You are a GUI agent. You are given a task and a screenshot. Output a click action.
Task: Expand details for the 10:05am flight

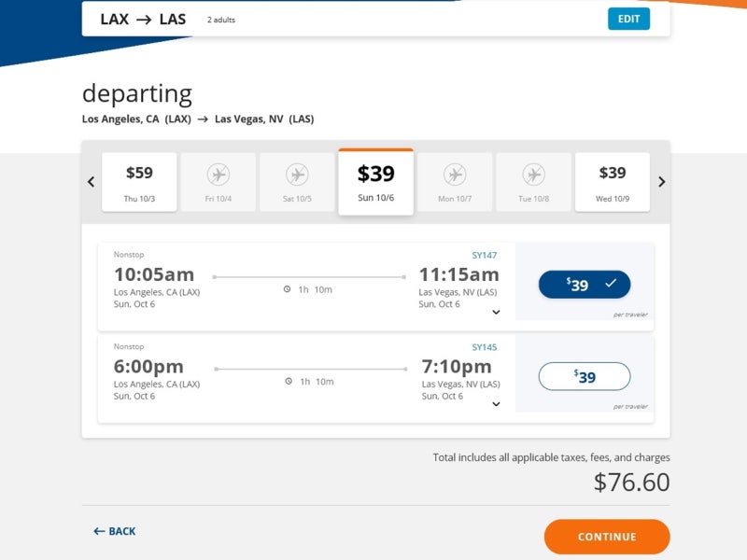(496, 312)
